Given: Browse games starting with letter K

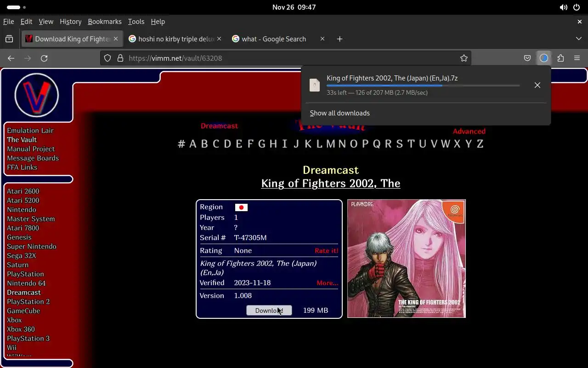Looking at the screenshot, I should pos(308,144).
